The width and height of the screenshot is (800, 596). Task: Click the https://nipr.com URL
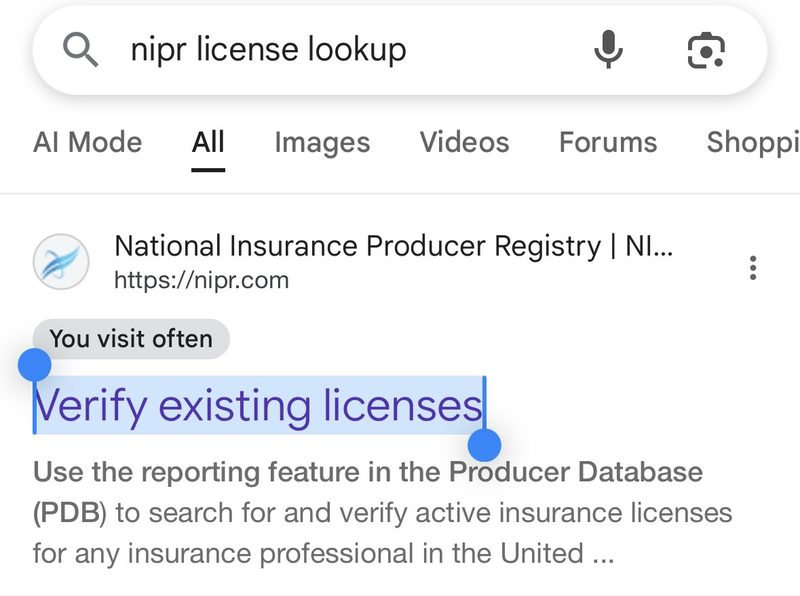(202, 280)
